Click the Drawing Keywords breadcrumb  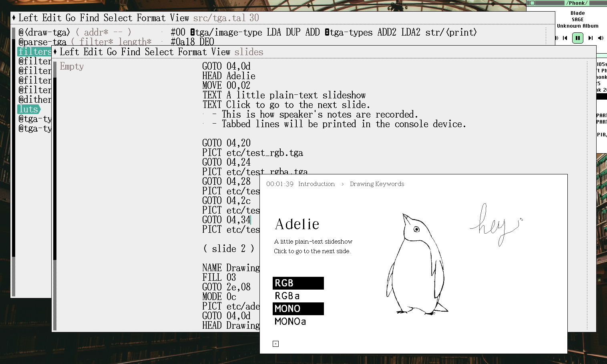pos(377,184)
